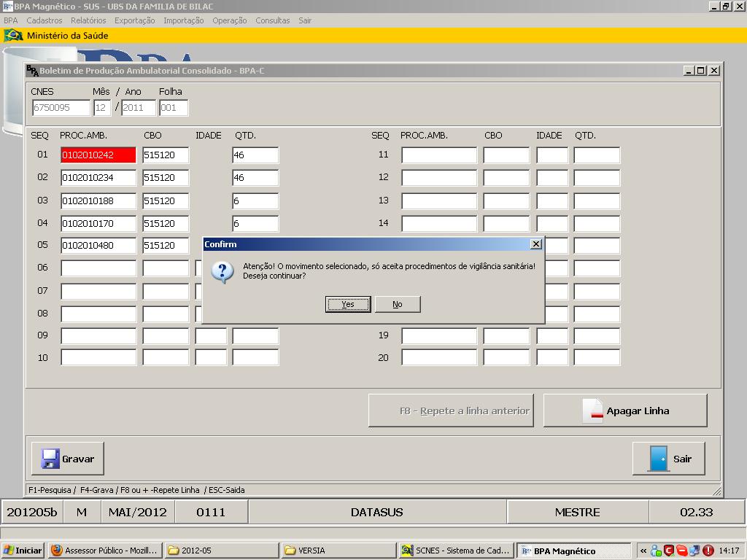747x560 pixels.
Task: Click the Sair door icon
Action: (x=659, y=459)
